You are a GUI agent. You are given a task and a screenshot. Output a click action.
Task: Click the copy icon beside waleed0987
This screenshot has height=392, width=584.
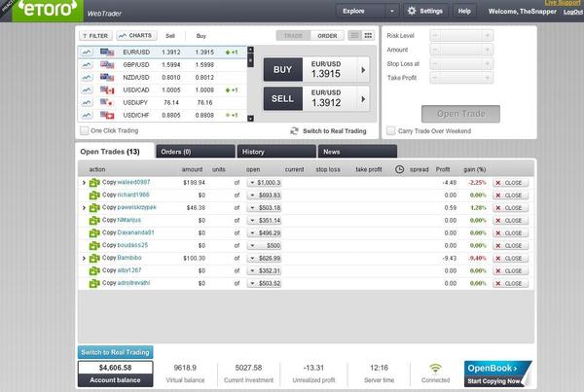click(94, 183)
